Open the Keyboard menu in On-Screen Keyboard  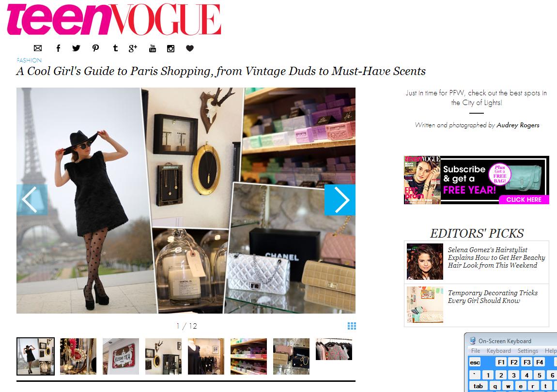[498, 351]
